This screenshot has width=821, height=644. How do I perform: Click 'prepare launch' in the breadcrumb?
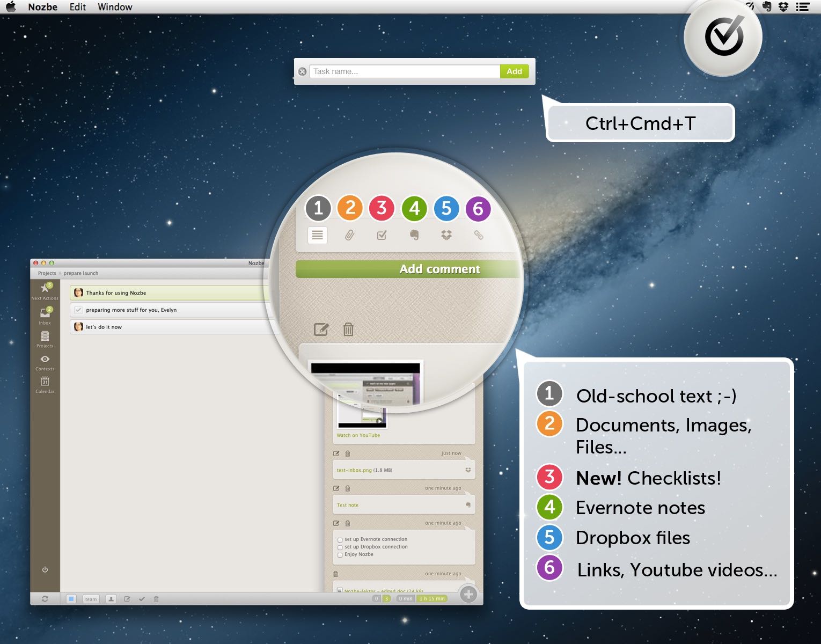(x=81, y=273)
